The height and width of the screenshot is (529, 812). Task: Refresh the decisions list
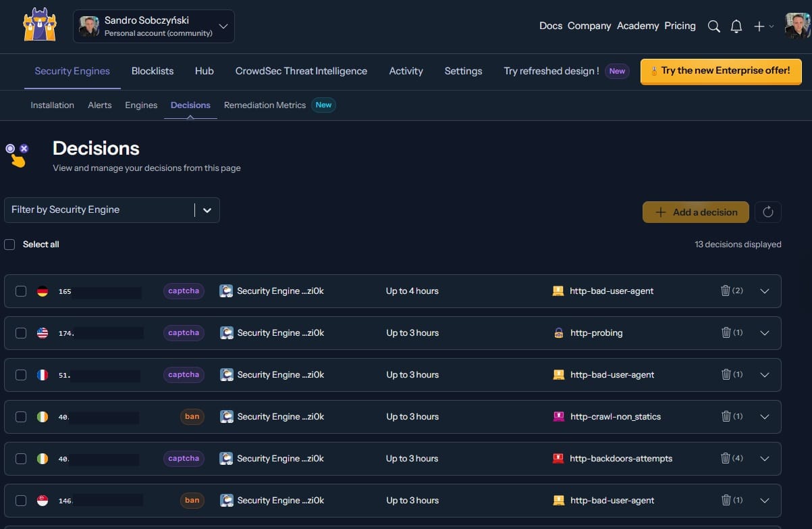[767, 212]
